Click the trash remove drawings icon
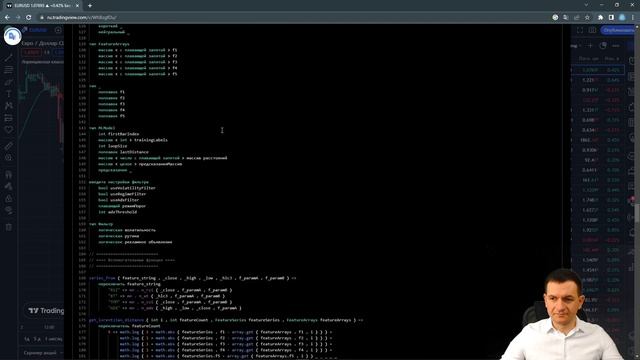 [9, 227]
